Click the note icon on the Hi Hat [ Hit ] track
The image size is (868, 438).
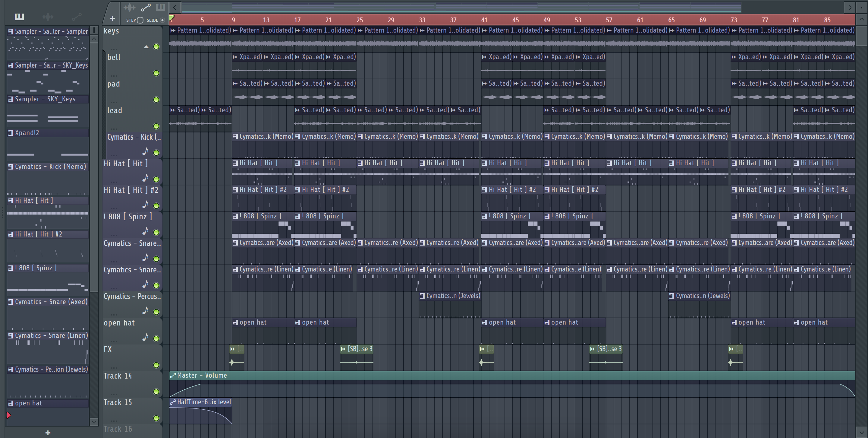tap(145, 178)
